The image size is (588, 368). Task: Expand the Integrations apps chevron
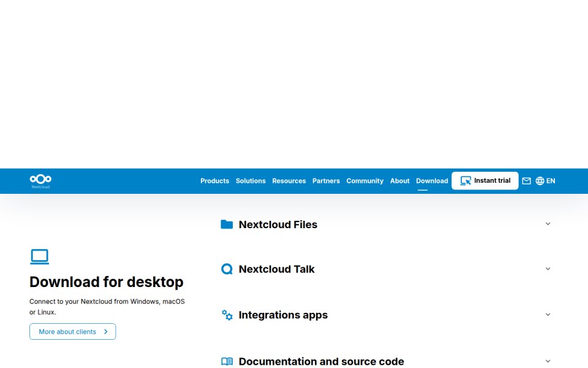pyautogui.click(x=548, y=315)
